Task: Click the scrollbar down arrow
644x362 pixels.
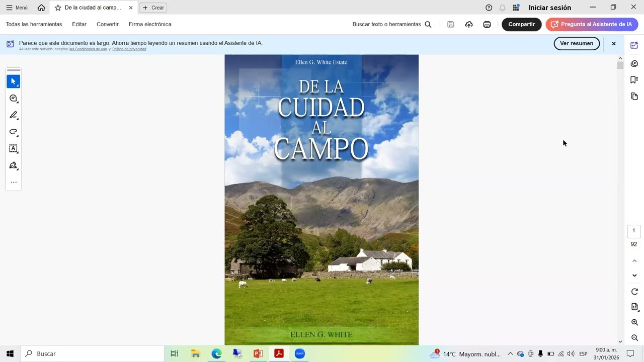Action: tap(620, 341)
